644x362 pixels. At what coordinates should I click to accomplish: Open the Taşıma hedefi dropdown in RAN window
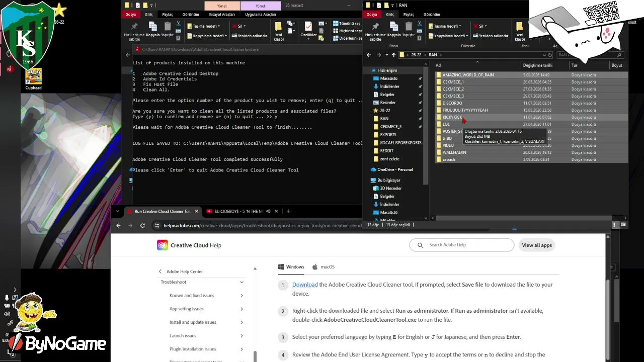click(445, 26)
